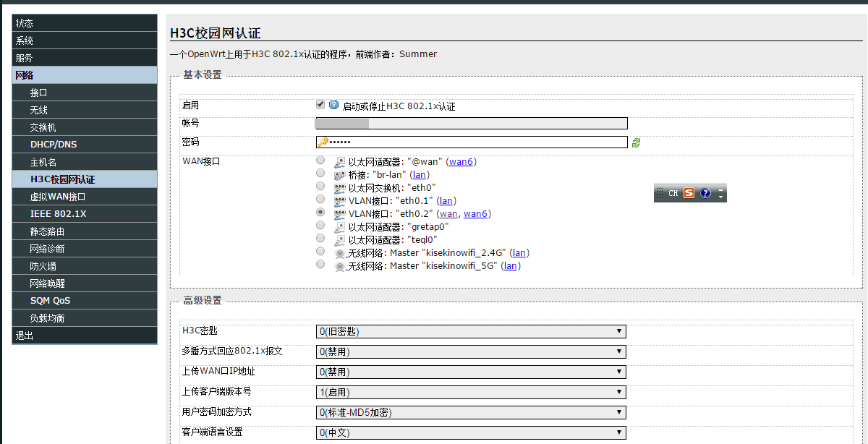
Task: Select the "br-lan" bridge radio button
Action: [x=320, y=174]
